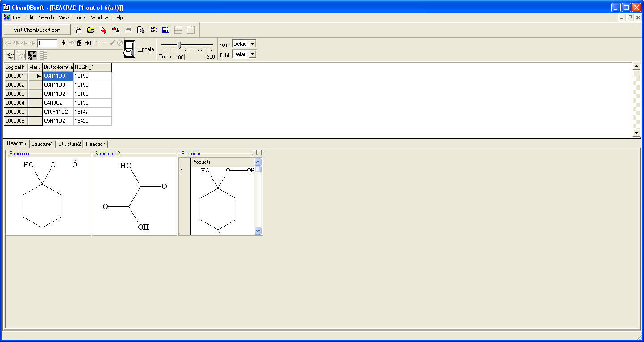Open the Table dropdown list
This screenshot has width=644, height=342.
tap(252, 54)
